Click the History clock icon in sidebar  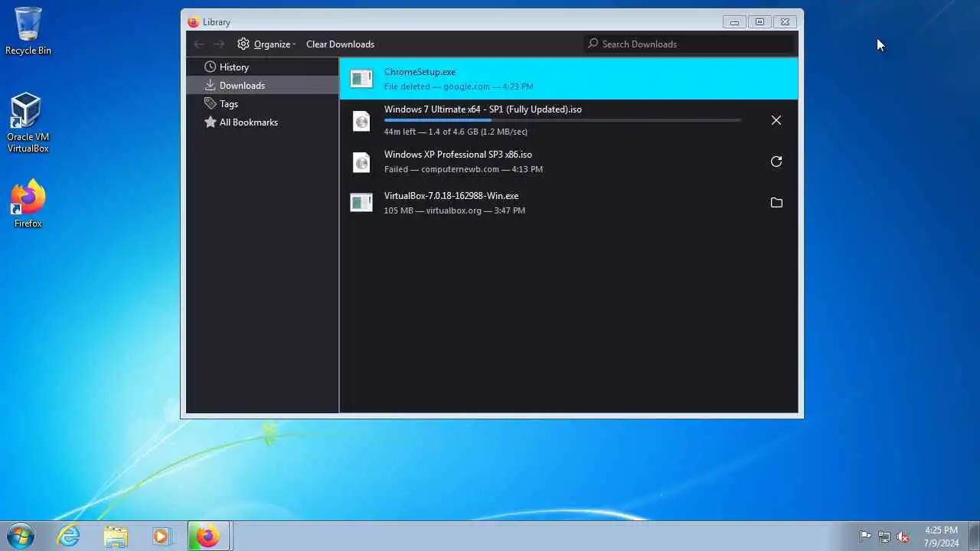click(211, 67)
